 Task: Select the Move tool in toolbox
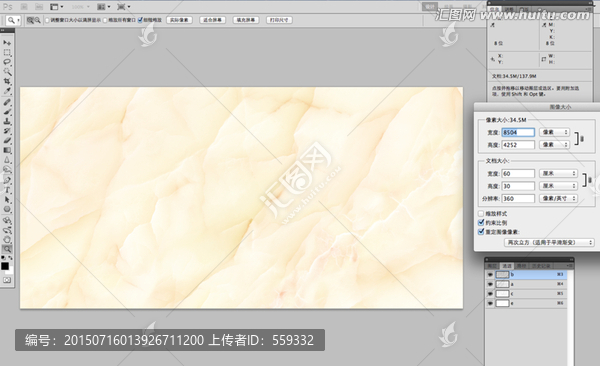[7, 42]
